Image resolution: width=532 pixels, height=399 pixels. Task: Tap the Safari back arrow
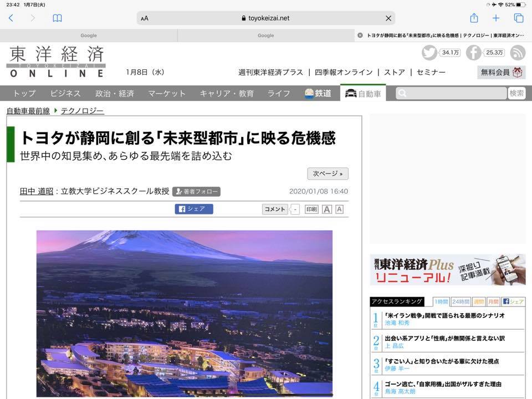(x=11, y=18)
